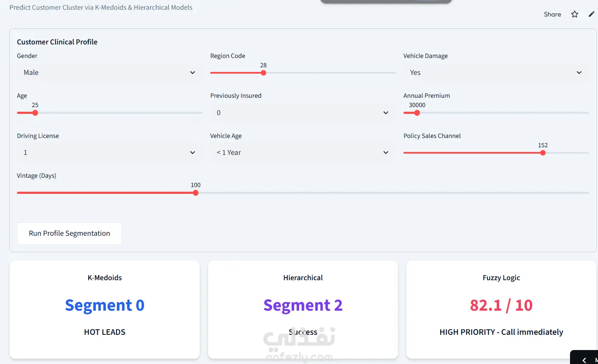Viewport: 598px width, 364px height.
Task: Click the star favorite icon
Action: (x=575, y=14)
